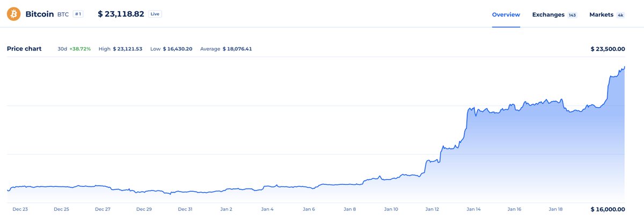
Task: Click the Jan 18 date axis label
Action: point(555,209)
